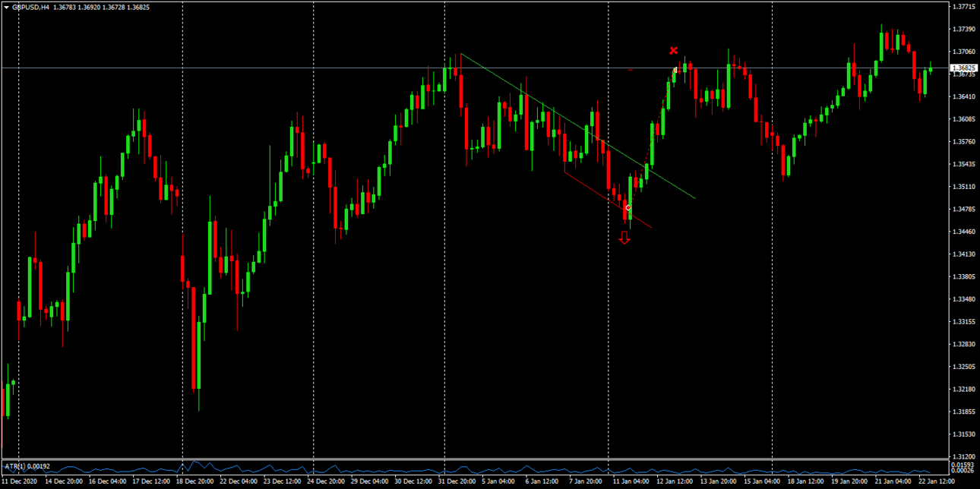Click the 7 Jan 20:00 time label
Screen dimensions: 980x489
[x=586, y=481]
